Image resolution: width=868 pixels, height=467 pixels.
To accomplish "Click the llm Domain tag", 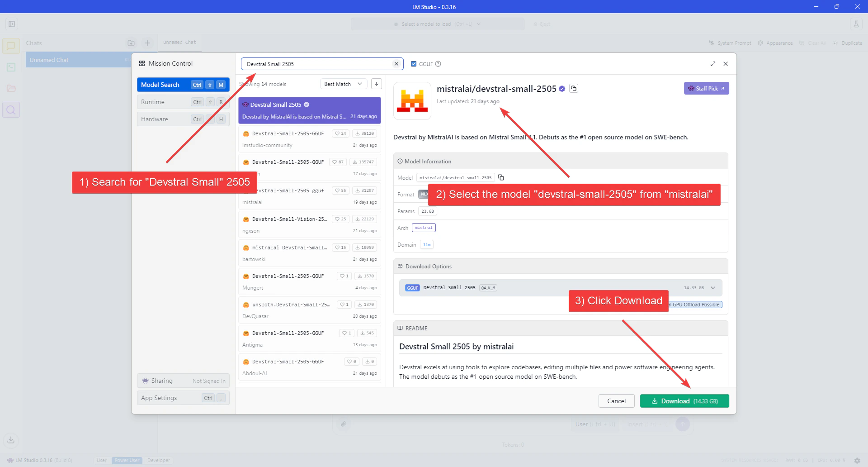I will [x=427, y=244].
